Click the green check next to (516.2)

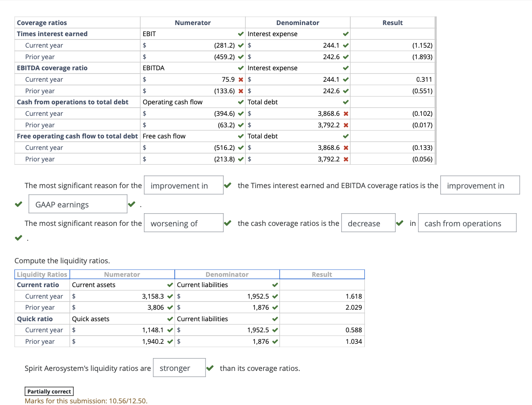(x=241, y=148)
